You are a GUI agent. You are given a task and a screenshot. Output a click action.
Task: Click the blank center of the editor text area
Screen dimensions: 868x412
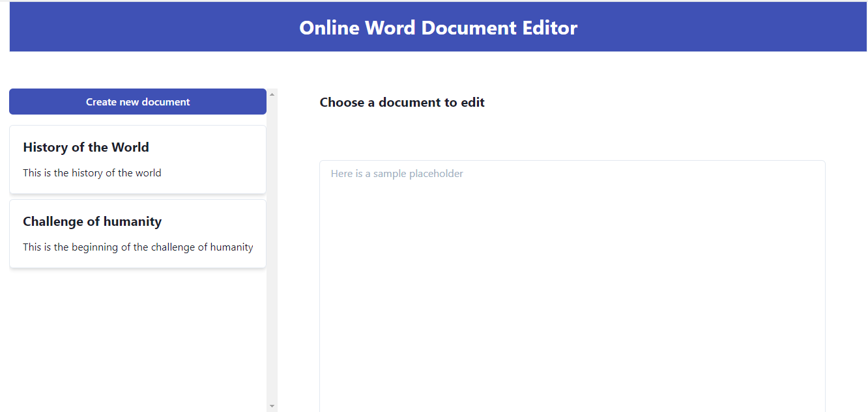click(572, 286)
